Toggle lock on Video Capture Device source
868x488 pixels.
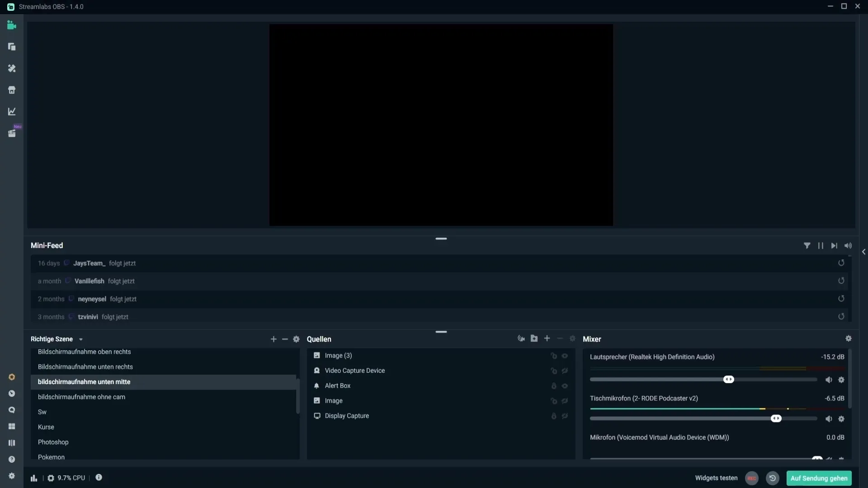pos(554,371)
